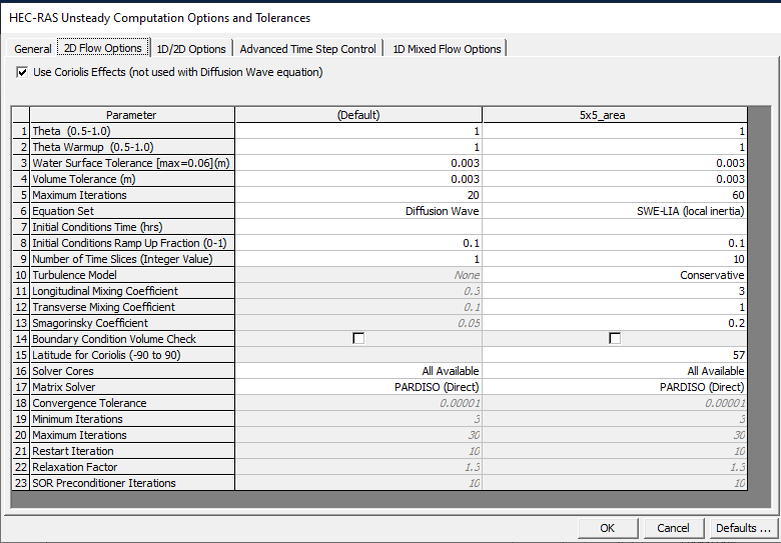Click the Defaults ... button

(x=743, y=528)
